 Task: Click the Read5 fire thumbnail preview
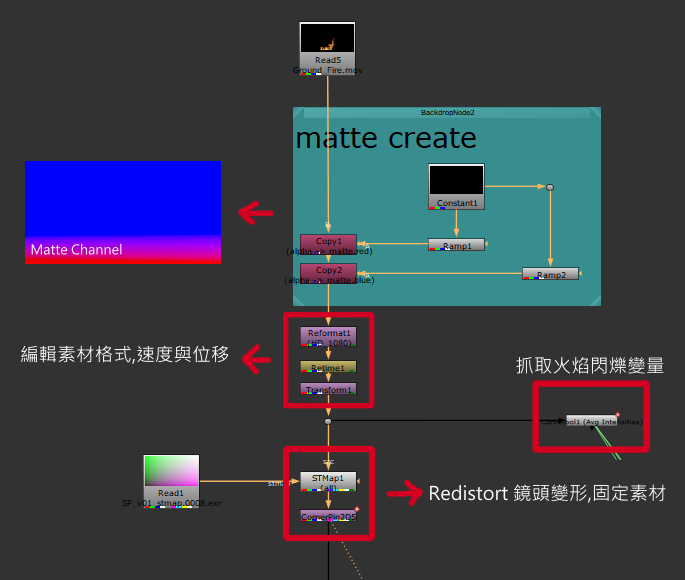tap(327, 38)
